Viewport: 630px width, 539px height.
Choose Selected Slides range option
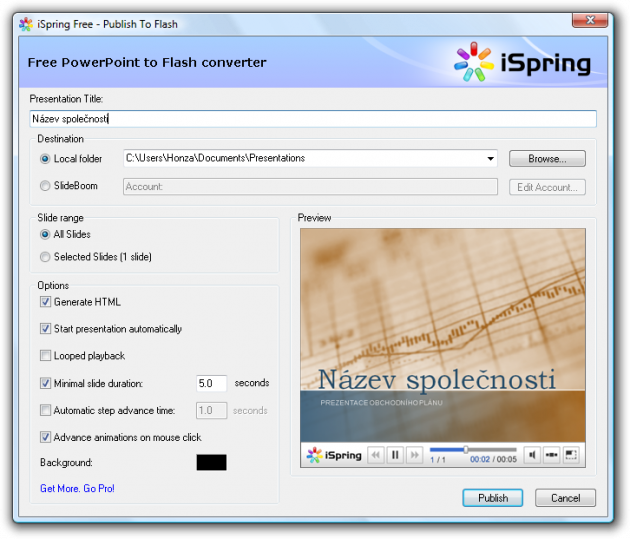click(45, 257)
